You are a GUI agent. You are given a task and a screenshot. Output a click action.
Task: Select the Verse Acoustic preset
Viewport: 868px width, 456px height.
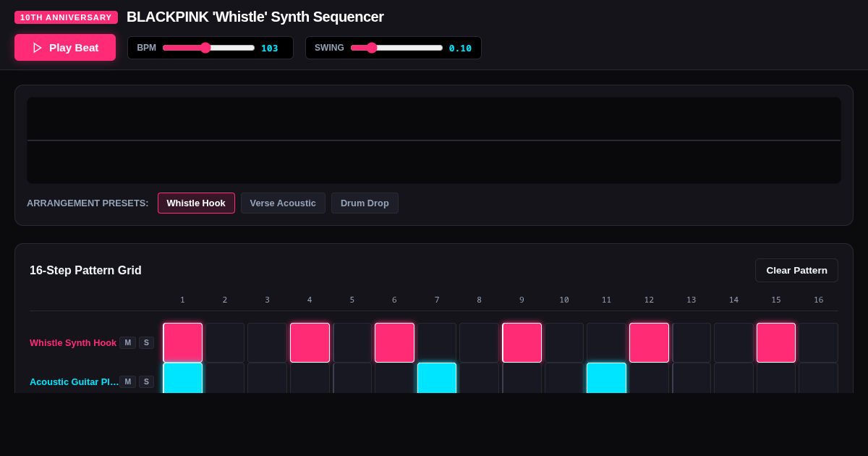[283, 203]
